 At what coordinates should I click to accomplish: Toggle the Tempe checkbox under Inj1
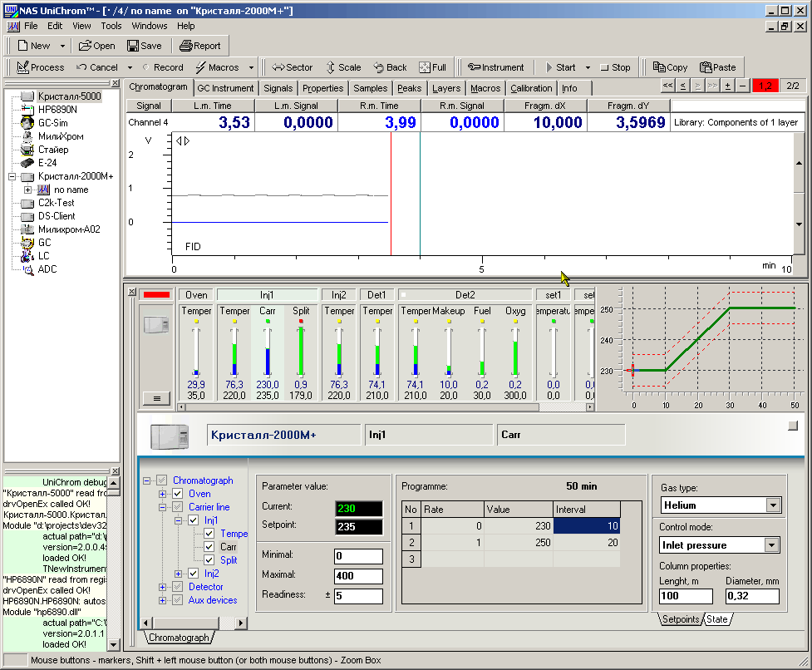(x=209, y=534)
